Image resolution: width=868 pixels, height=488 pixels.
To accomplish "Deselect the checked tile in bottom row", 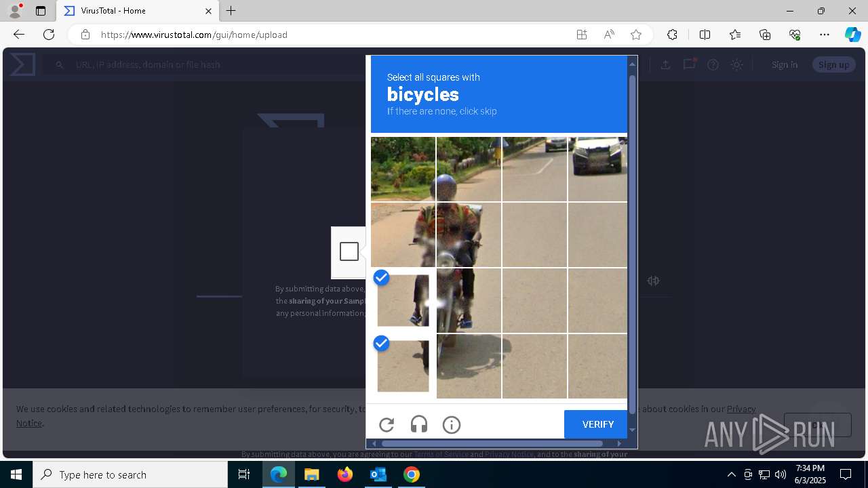I will tap(403, 366).
